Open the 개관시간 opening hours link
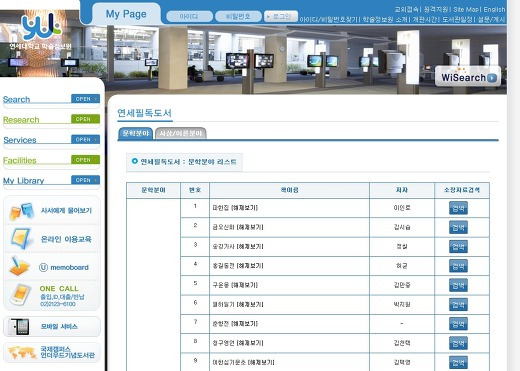The image size is (520, 371). coord(425,20)
